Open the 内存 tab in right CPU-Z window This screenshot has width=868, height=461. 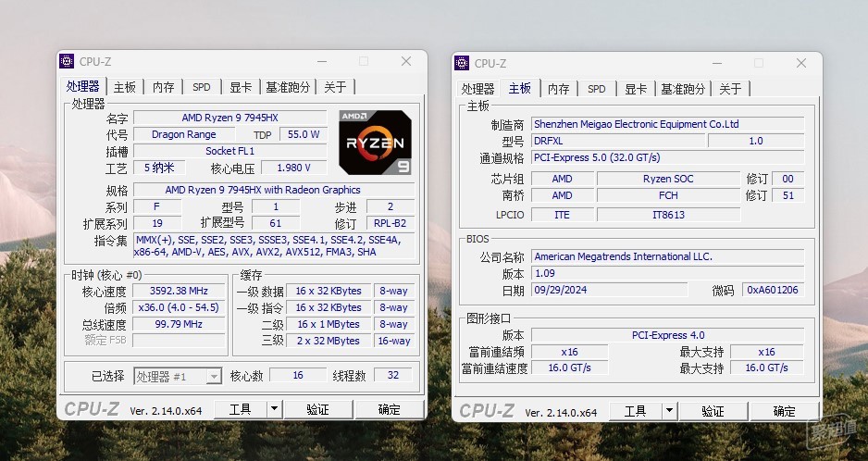point(559,89)
